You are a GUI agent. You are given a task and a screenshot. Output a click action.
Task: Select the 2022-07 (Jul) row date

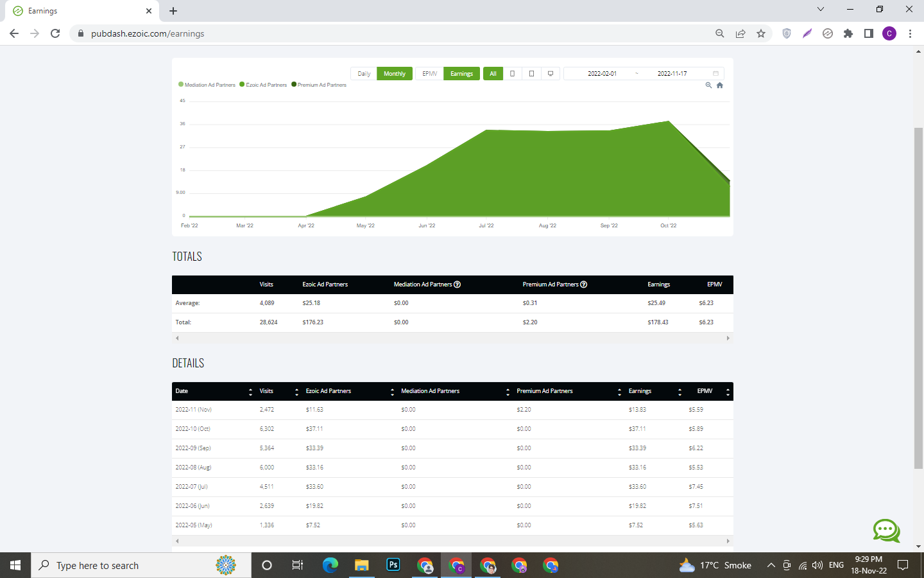(191, 487)
